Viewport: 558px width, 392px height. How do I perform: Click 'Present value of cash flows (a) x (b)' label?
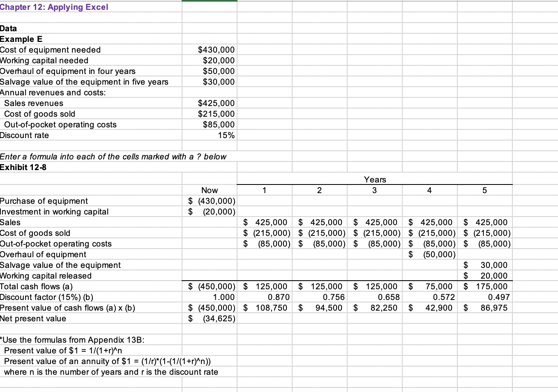point(68,308)
